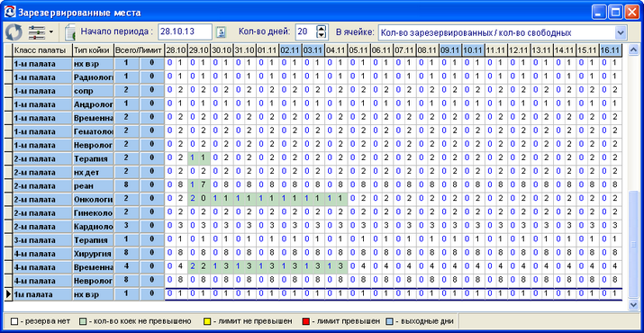644x333 pixels.
Task: Click the Кол-во дней number field
Action: (305, 31)
